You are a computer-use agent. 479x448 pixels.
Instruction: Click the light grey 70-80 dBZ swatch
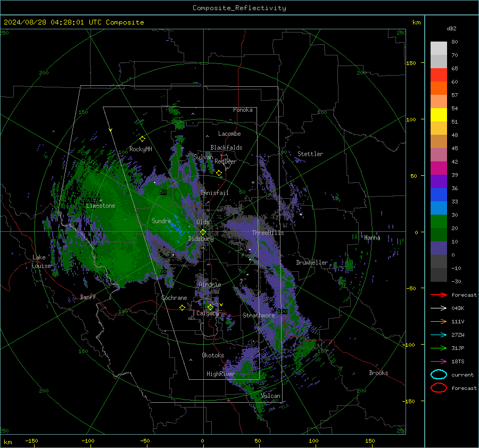pyautogui.click(x=439, y=48)
